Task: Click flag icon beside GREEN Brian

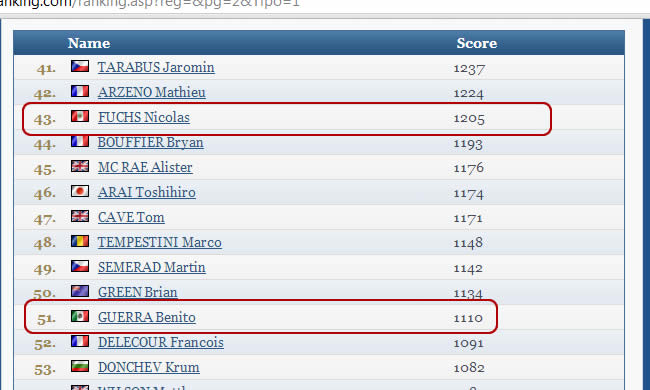Action: click(x=80, y=291)
